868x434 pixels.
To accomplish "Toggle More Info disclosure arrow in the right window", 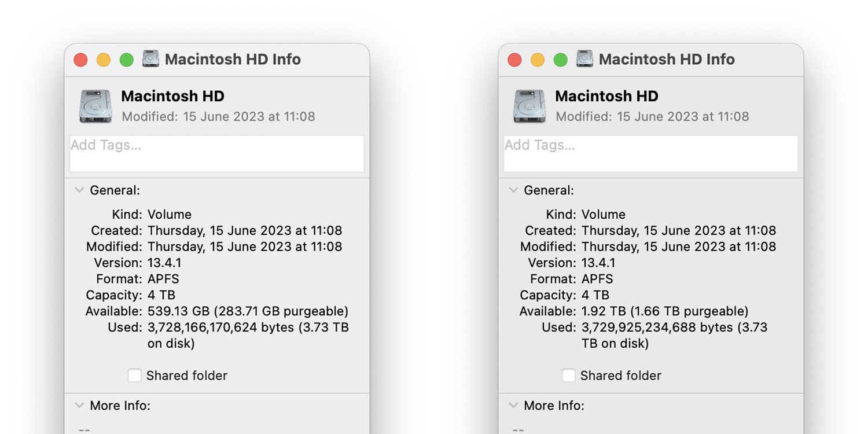I will (x=514, y=406).
